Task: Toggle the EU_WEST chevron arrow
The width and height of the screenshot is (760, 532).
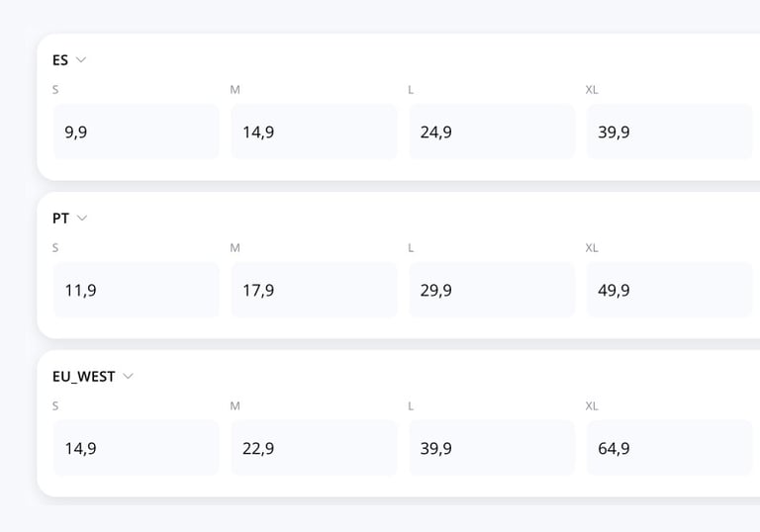Action: (128, 377)
